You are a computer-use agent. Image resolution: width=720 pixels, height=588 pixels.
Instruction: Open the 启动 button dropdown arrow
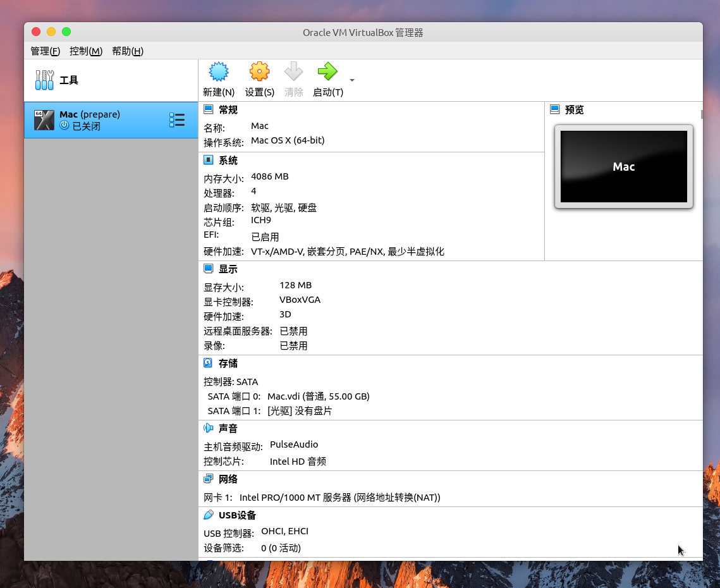click(x=351, y=80)
